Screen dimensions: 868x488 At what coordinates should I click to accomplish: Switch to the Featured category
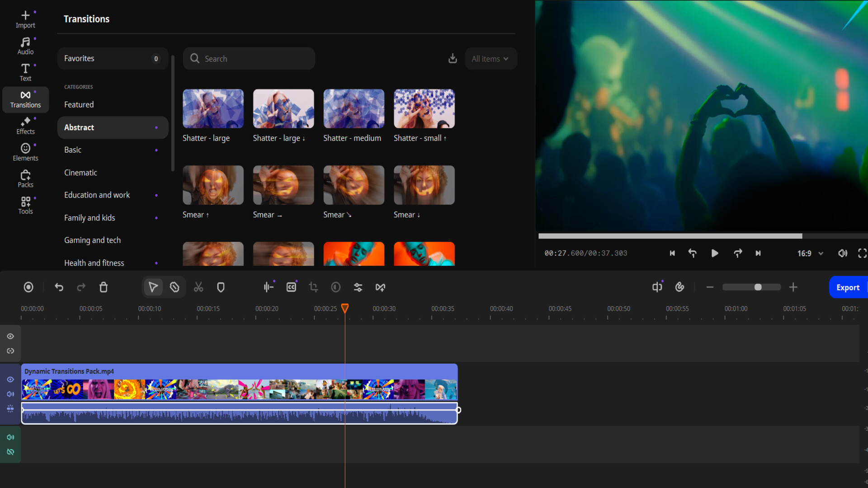[112, 104]
